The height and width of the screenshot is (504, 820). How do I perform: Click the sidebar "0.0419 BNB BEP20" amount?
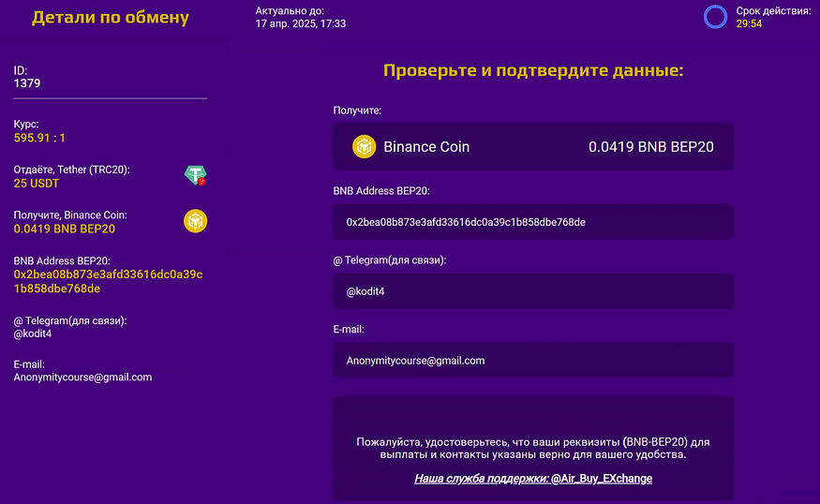65,229
